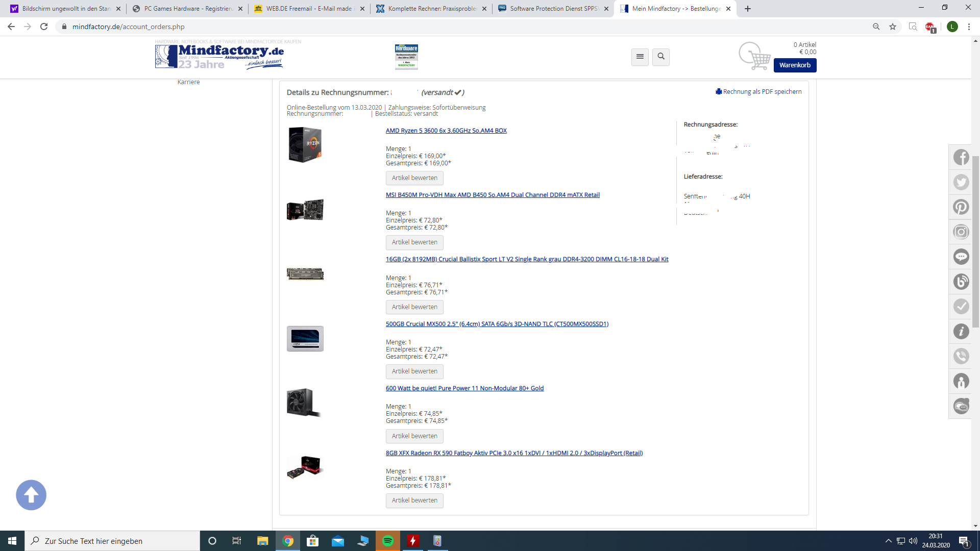Open the Windows Start menu
The height and width of the screenshot is (551, 980).
click(x=12, y=541)
